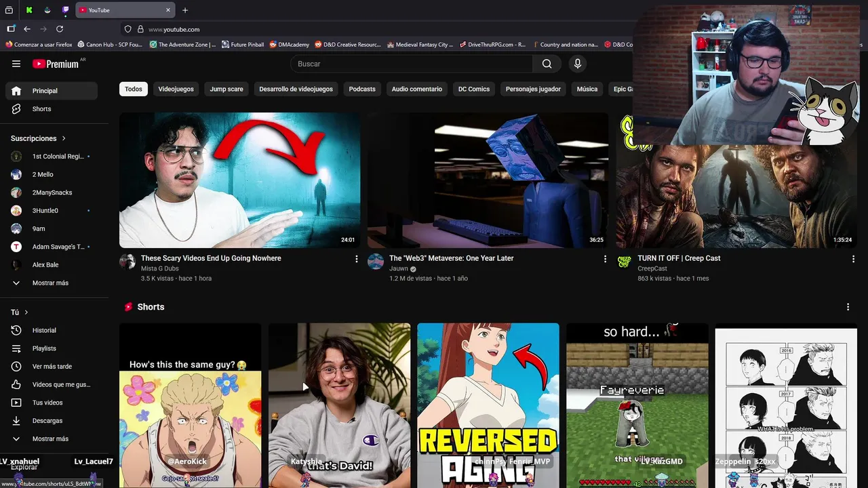Select the Música filter chip

(x=587, y=89)
